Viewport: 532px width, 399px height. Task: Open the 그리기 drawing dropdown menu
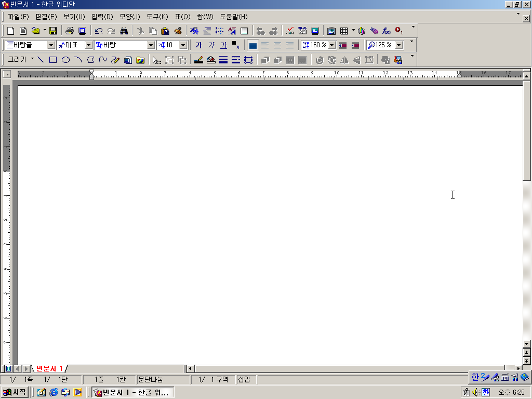[20, 60]
